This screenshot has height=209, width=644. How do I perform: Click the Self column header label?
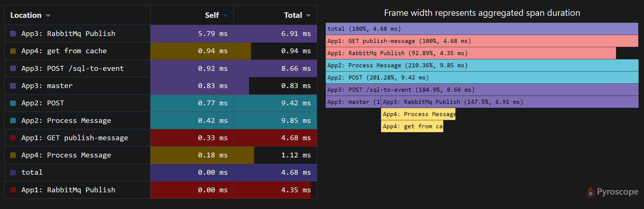tap(212, 15)
